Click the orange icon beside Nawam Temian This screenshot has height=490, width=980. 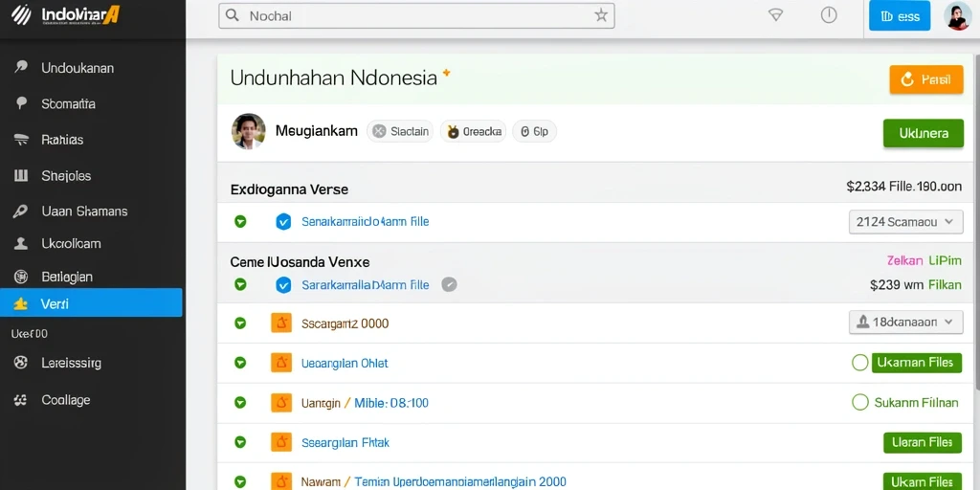coord(281,481)
